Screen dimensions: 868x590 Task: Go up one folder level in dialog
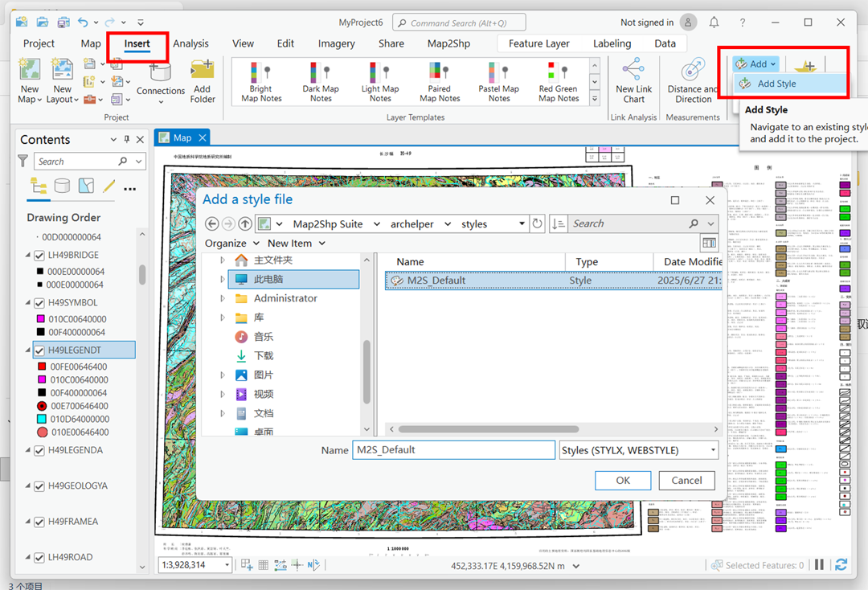pos(245,224)
